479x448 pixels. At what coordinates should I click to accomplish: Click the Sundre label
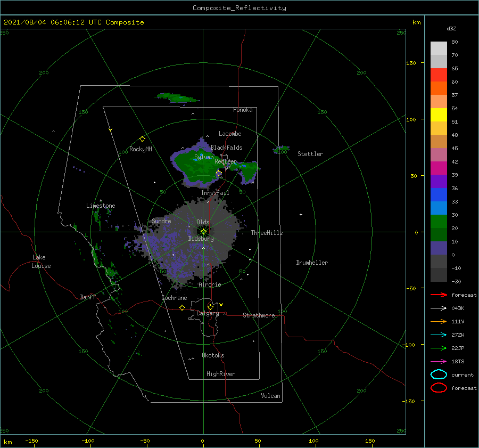(x=161, y=221)
